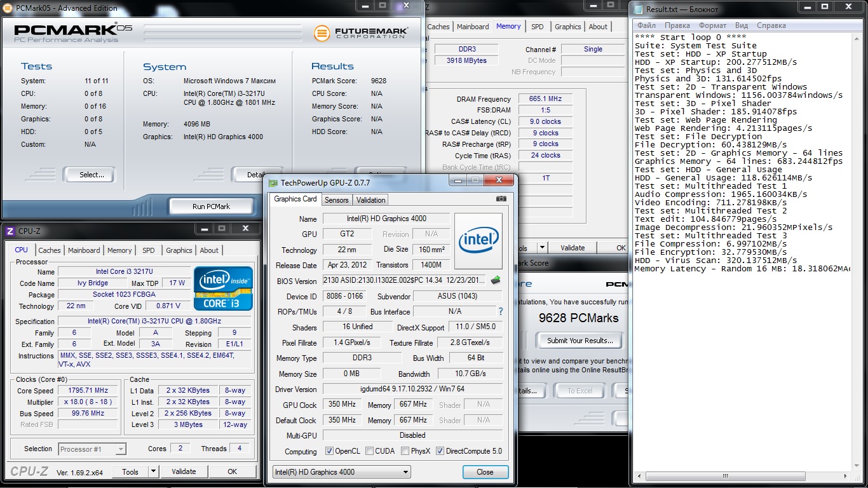
Task: Select the CPU tab in front CPU-Z
Action: pos(21,250)
